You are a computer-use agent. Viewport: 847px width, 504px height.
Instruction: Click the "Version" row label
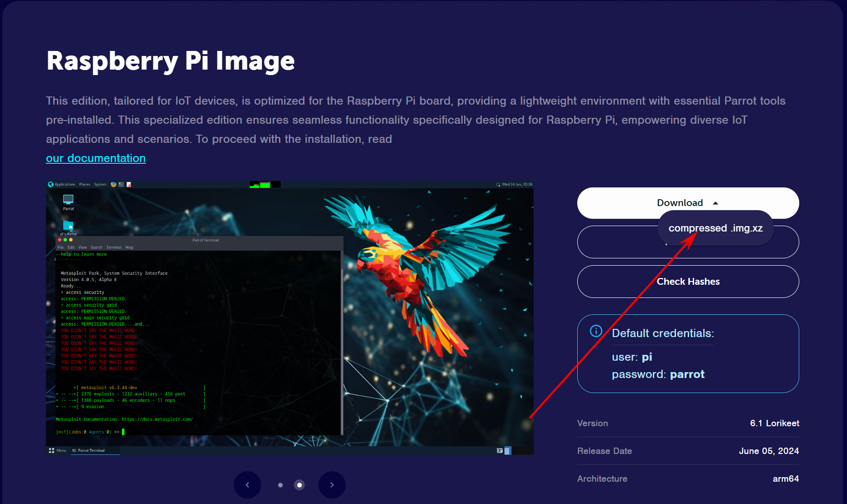coord(592,423)
